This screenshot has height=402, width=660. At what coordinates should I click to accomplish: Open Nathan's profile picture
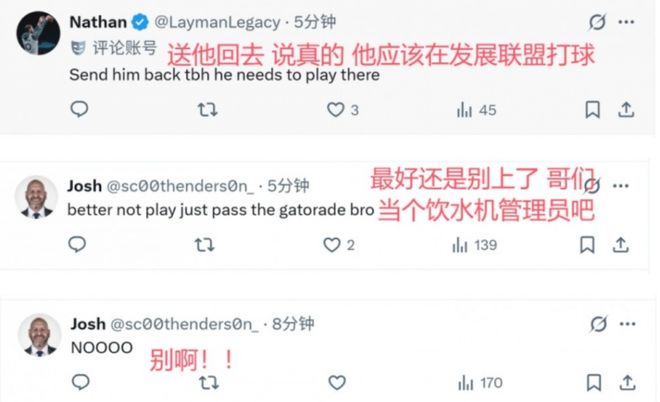[38, 33]
